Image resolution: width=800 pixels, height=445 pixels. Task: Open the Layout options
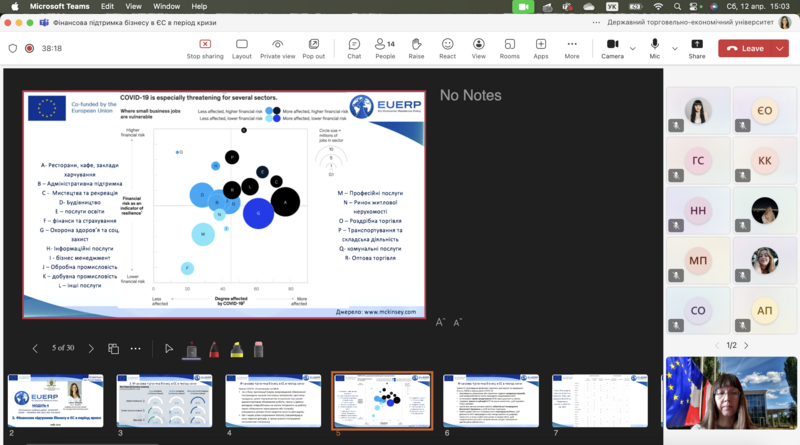pyautogui.click(x=241, y=48)
